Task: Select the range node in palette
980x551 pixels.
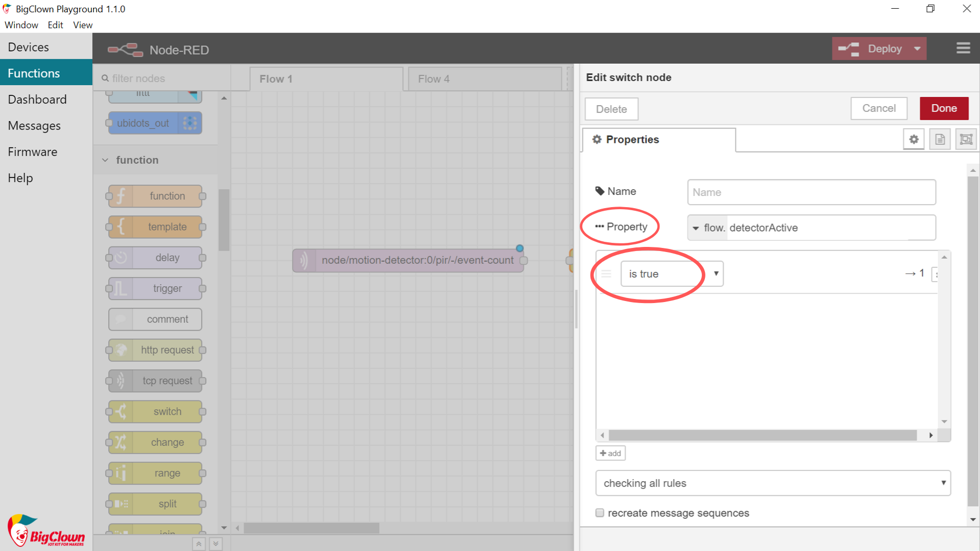Action: 155,473
